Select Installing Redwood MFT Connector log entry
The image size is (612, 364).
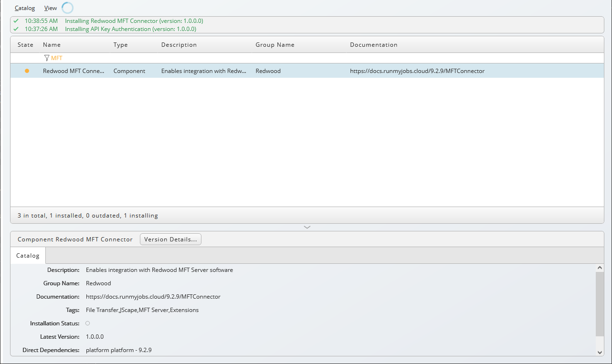[x=134, y=21]
